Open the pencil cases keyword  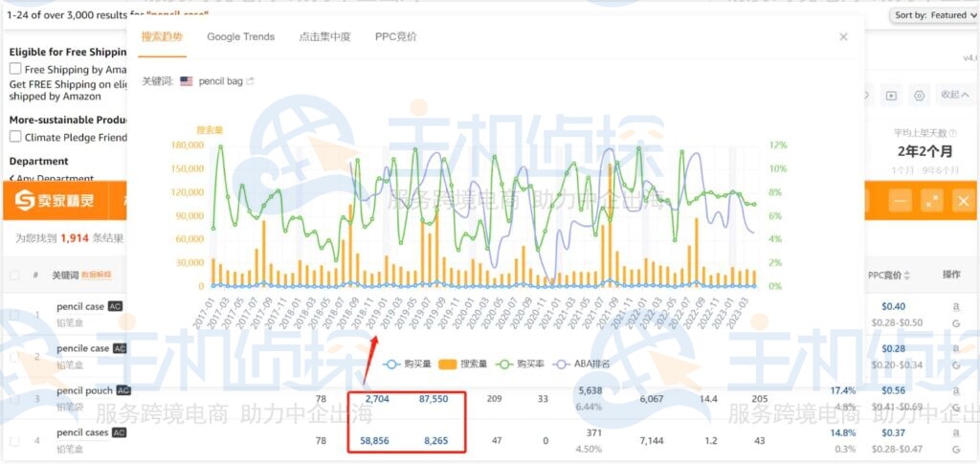[x=82, y=432]
